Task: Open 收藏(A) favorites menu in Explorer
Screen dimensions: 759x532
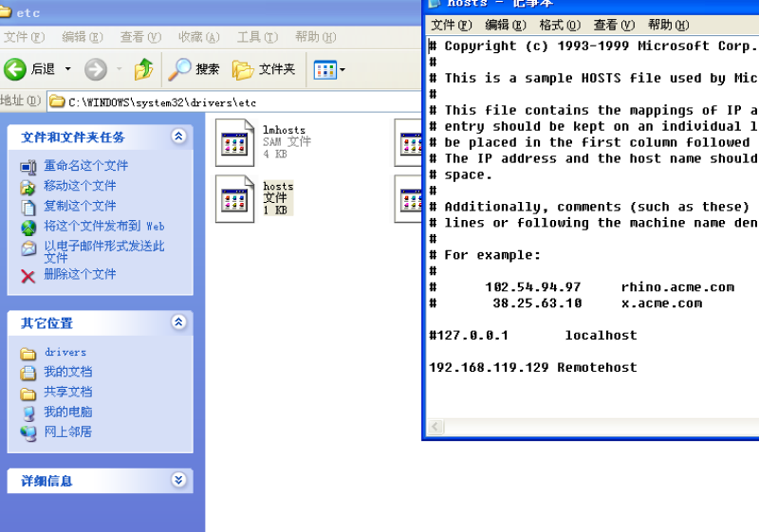Action: pos(198,37)
